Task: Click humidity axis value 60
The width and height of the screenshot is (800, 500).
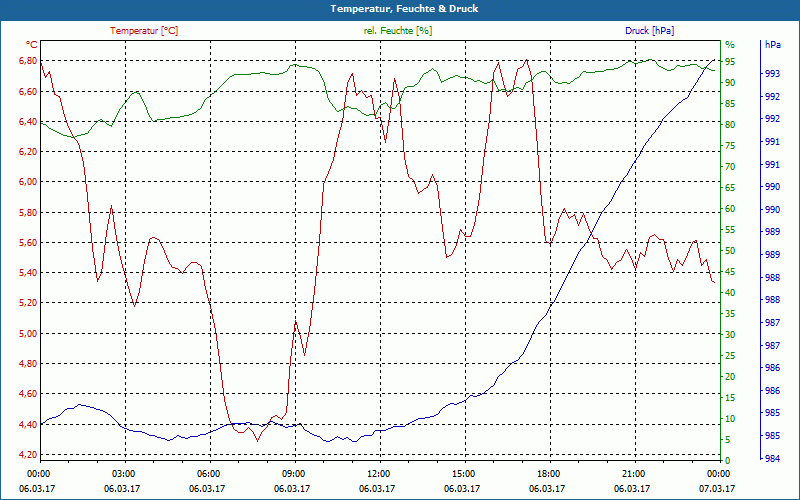Action: pos(730,209)
